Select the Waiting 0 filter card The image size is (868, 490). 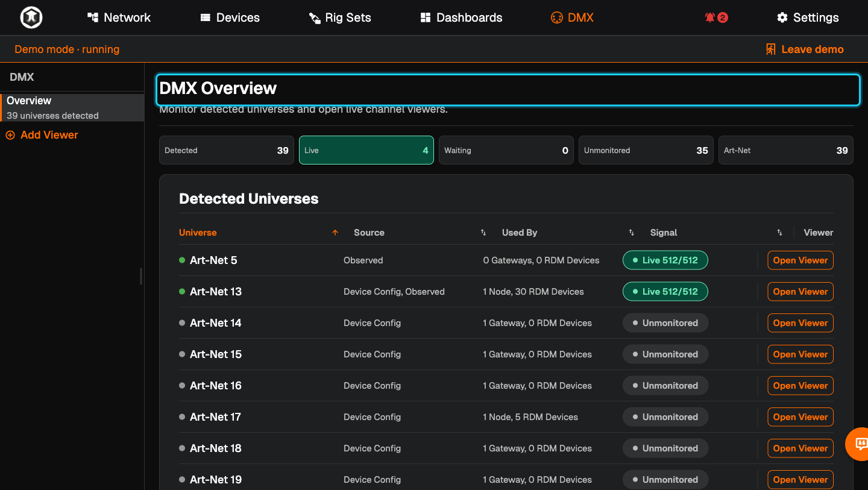(x=506, y=150)
